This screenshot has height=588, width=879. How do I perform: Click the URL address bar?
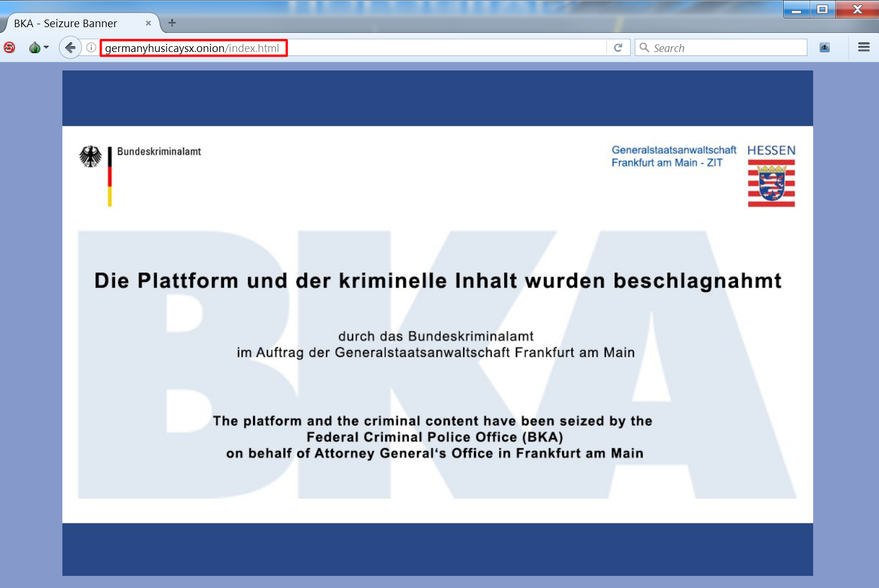tap(353, 48)
